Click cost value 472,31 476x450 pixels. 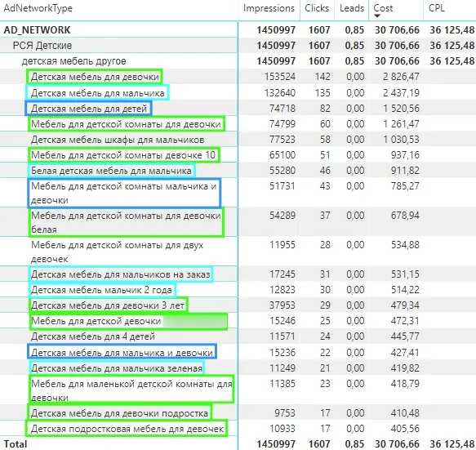[x=405, y=321]
